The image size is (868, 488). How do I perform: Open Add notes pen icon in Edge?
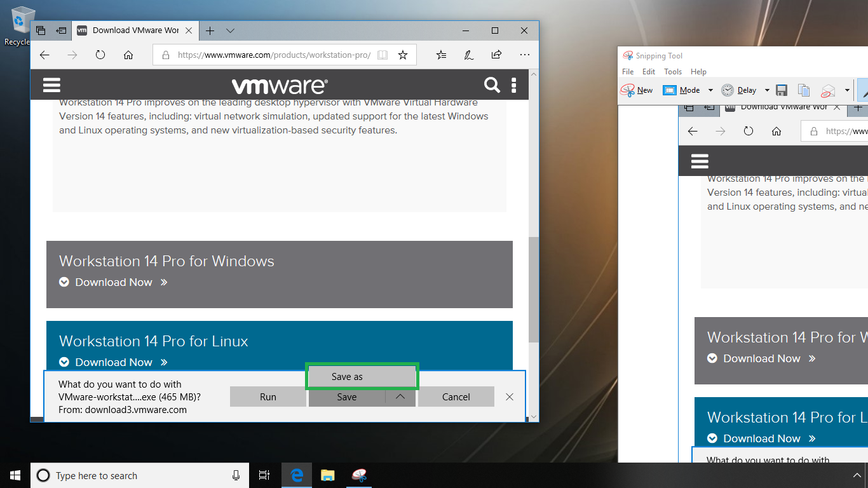(469, 55)
